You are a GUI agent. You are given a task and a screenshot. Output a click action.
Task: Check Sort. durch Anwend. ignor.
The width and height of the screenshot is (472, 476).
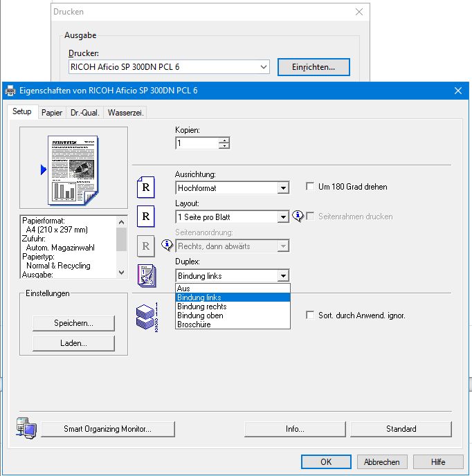(x=310, y=315)
